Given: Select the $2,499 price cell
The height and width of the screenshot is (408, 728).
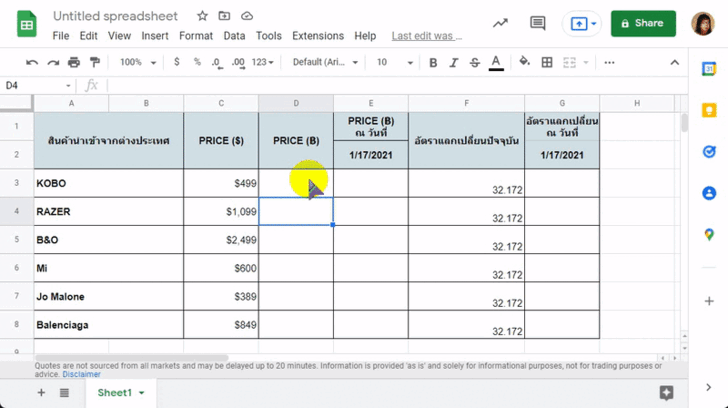Looking at the screenshot, I should pos(221,240).
